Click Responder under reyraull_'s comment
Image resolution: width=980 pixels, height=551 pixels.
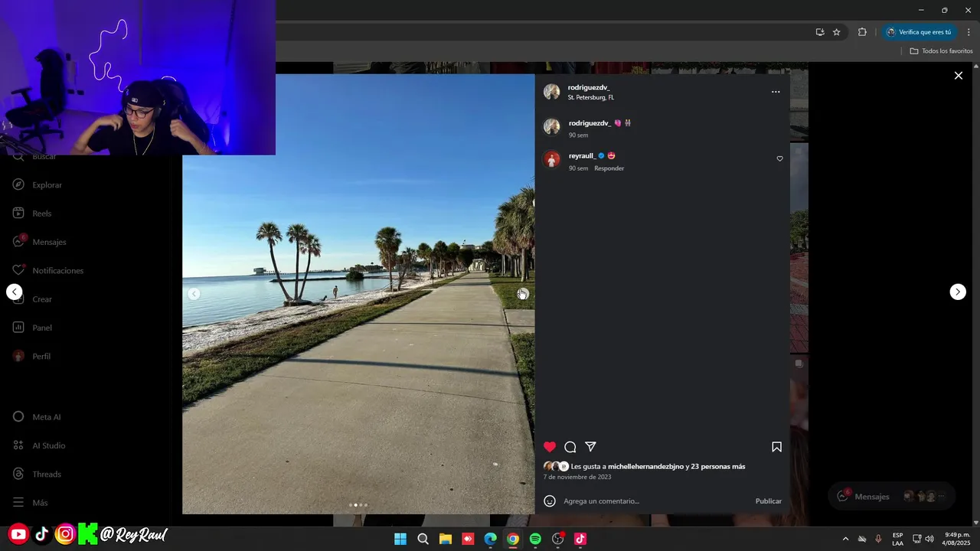point(609,168)
